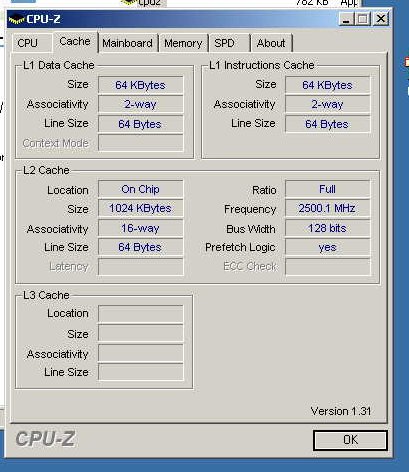This screenshot has width=409, height=472.
Task: Close the CPU-Z window
Action: (x=380, y=19)
